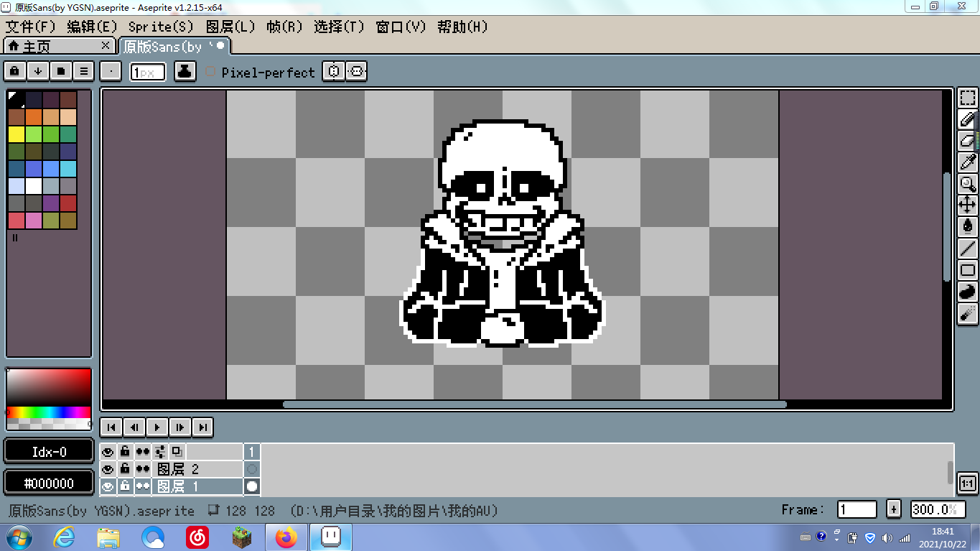The width and height of the screenshot is (980, 551).
Task: Open timeline settings icon in layer header
Action: click(x=160, y=452)
